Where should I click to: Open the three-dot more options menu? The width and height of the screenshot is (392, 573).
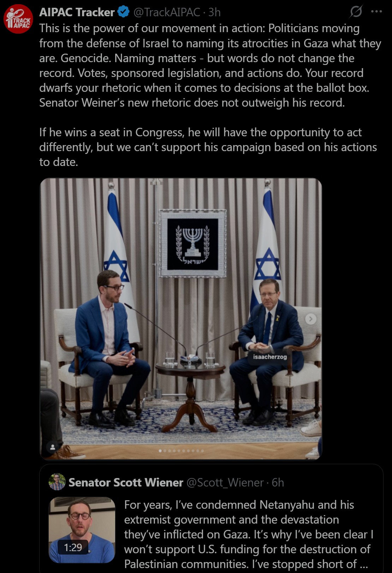coord(376,11)
